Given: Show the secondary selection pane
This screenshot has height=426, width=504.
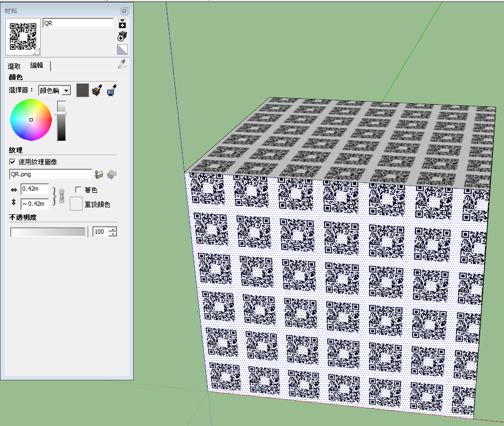Looking at the screenshot, I should 122,23.
